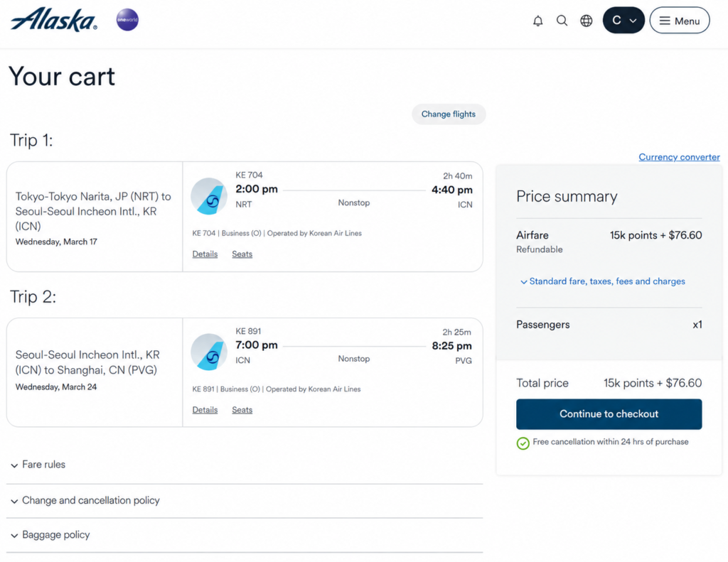Expand Standard fare, taxes, fees and charges
Viewport: 728px width, 562px height.
pyautogui.click(x=602, y=281)
